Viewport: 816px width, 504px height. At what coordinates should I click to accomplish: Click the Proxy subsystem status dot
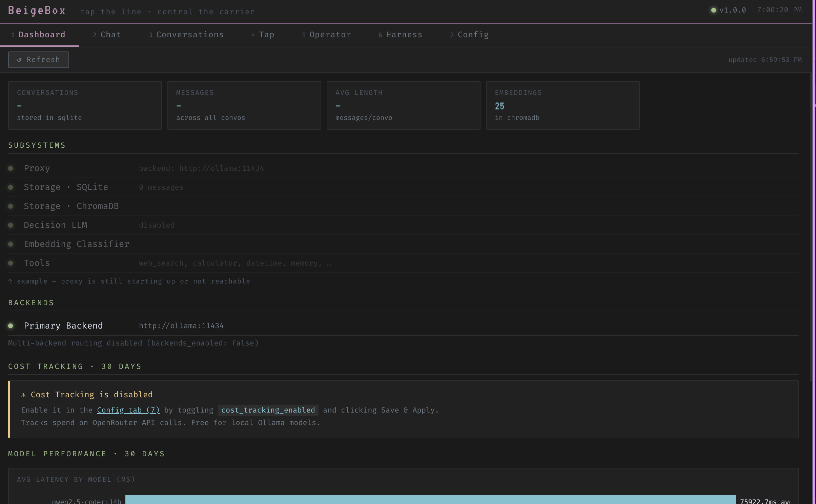tap(11, 168)
